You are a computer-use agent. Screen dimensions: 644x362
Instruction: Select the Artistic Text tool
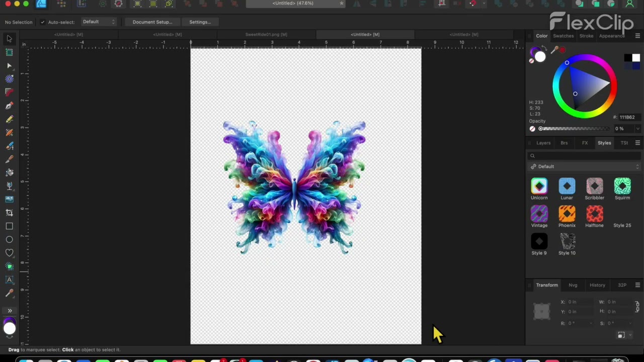pyautogui.click(x=9, y=280)
